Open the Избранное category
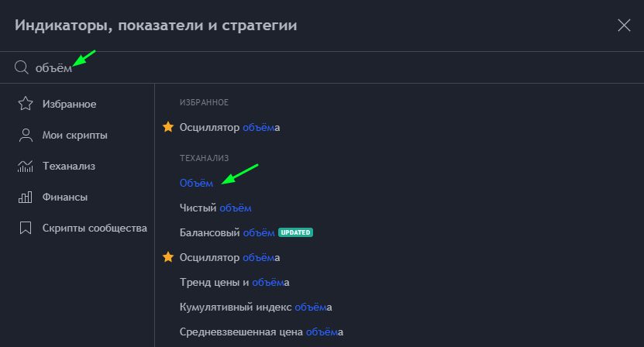Image resolution: width=644 pixels, height=347 pixels. (x=69, y=104)
